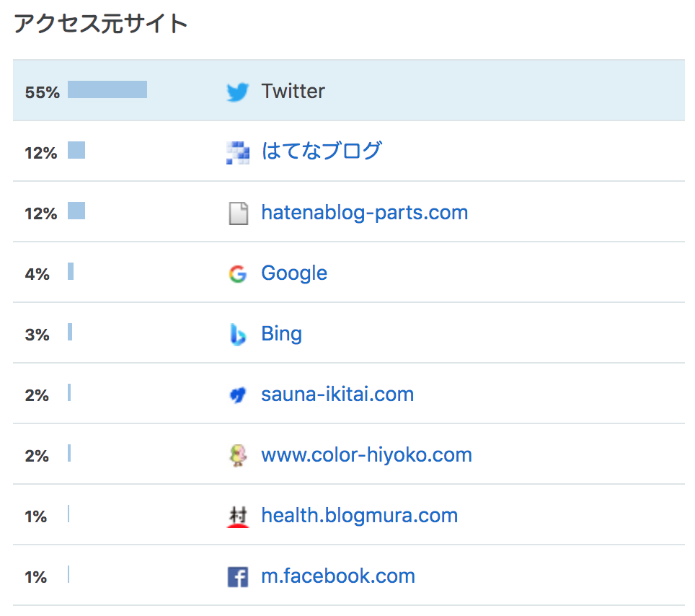695x616 pixels.
Task: Open the Bing referrer link
Action: coord(281,334)
